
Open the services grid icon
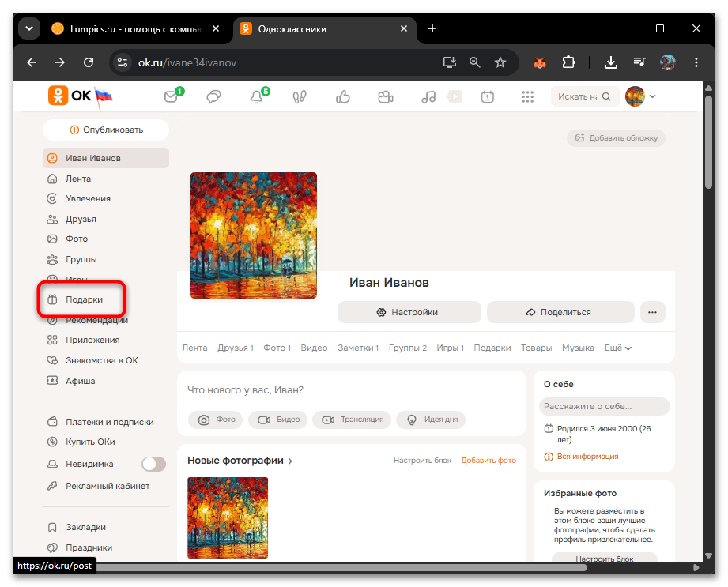[527, 96]
